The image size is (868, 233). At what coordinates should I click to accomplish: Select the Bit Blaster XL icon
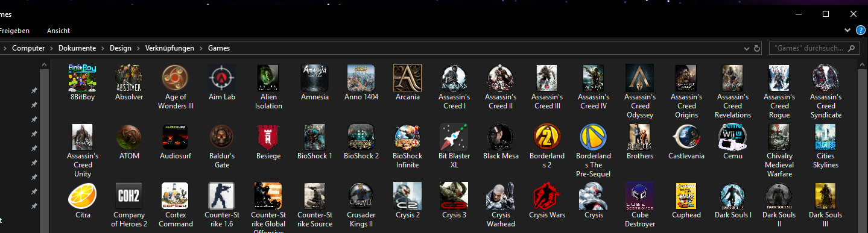[x=454, y=137]
